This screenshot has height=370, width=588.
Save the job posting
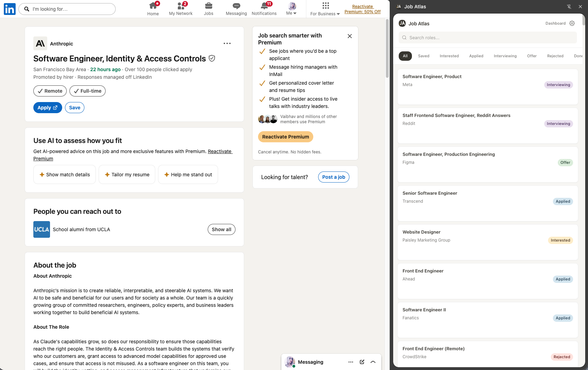(x=75, y=108)
